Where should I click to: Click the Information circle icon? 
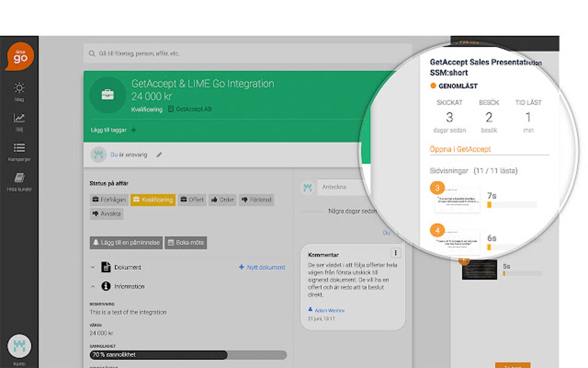coord(105,286)
